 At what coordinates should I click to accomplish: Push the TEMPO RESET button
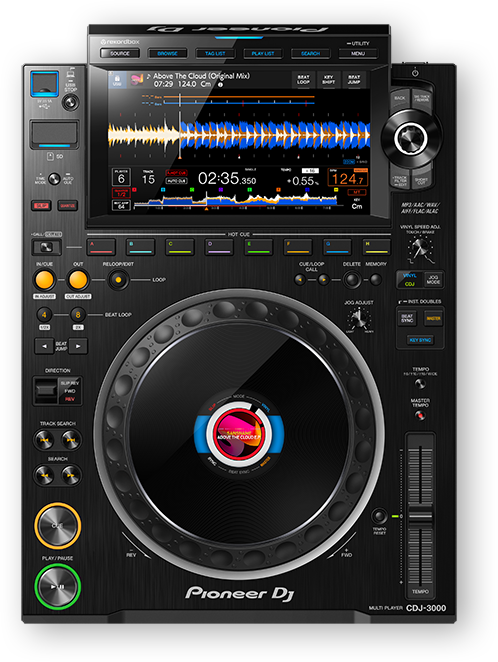pos(379,516)
